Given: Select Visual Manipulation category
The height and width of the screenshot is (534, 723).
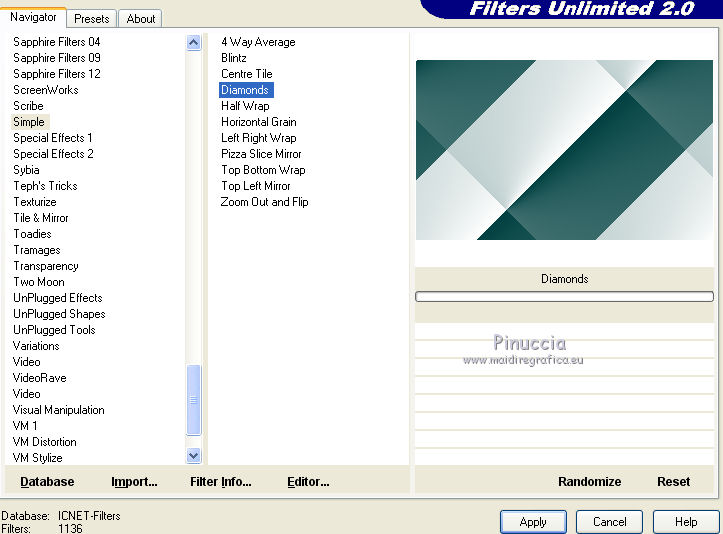Looking at the screenshot, I should 59,410.
